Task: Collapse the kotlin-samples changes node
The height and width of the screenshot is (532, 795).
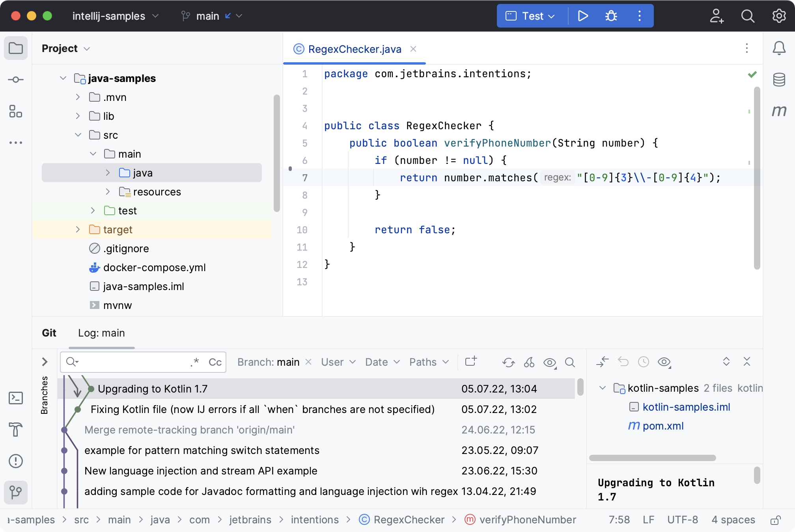Action: coord(603,388)
